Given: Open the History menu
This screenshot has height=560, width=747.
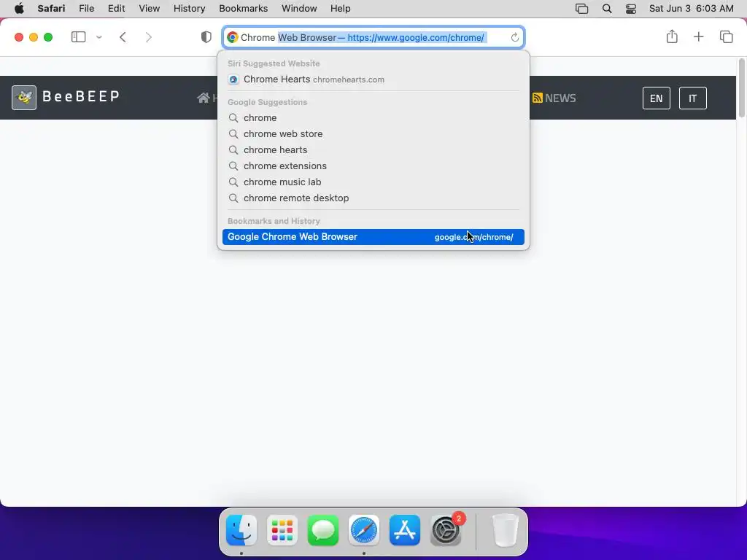Looking at the screenshot, I should (189, 9).
